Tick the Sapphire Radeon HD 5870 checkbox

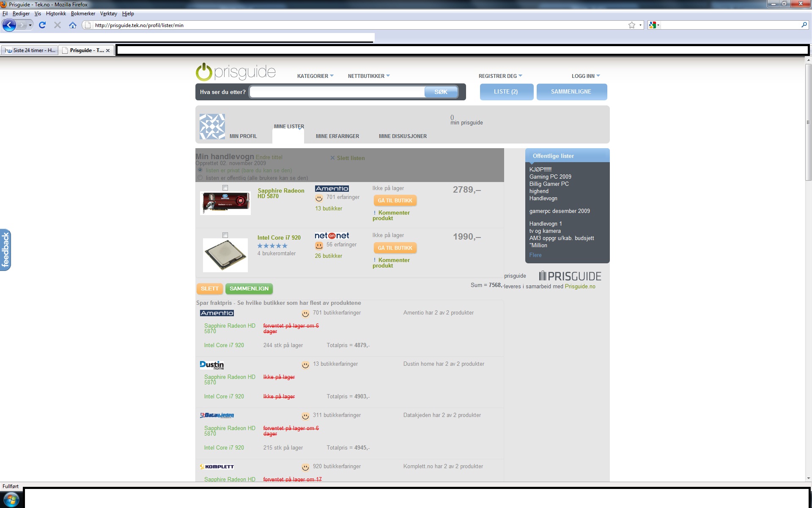tap(225, 188)
